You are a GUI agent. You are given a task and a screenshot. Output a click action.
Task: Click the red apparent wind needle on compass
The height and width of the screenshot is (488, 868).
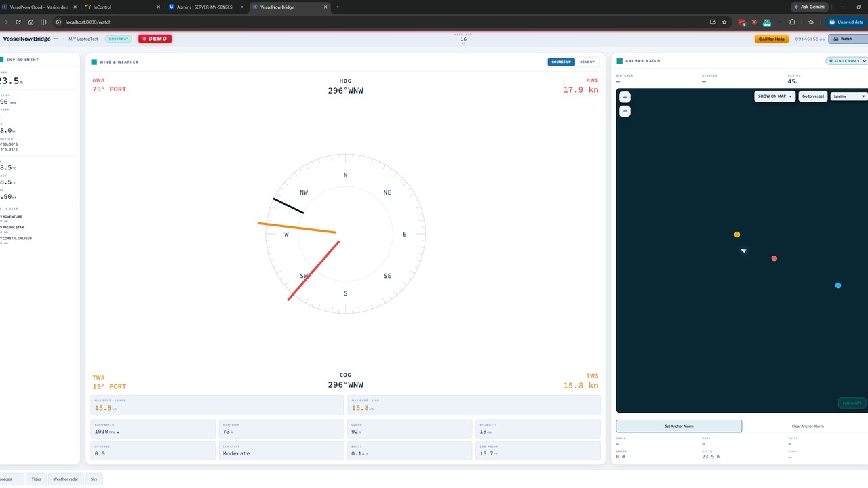click(x=313, y=270)
